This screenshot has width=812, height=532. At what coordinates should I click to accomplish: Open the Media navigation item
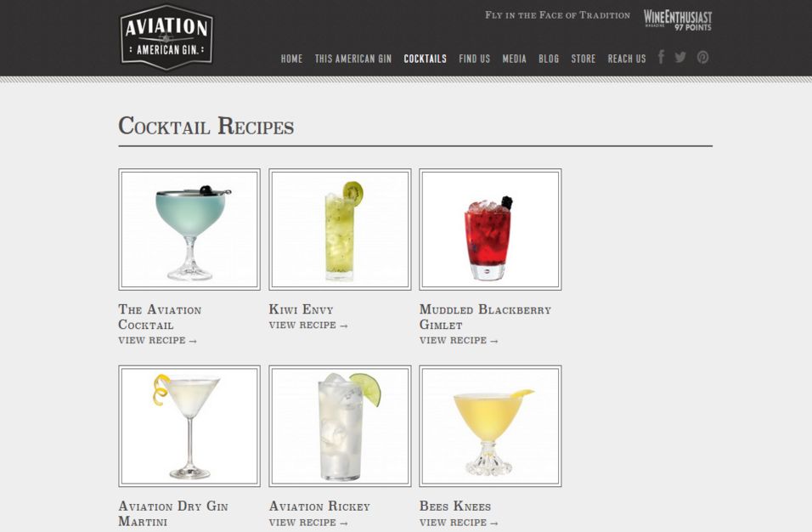pos(514,59)
